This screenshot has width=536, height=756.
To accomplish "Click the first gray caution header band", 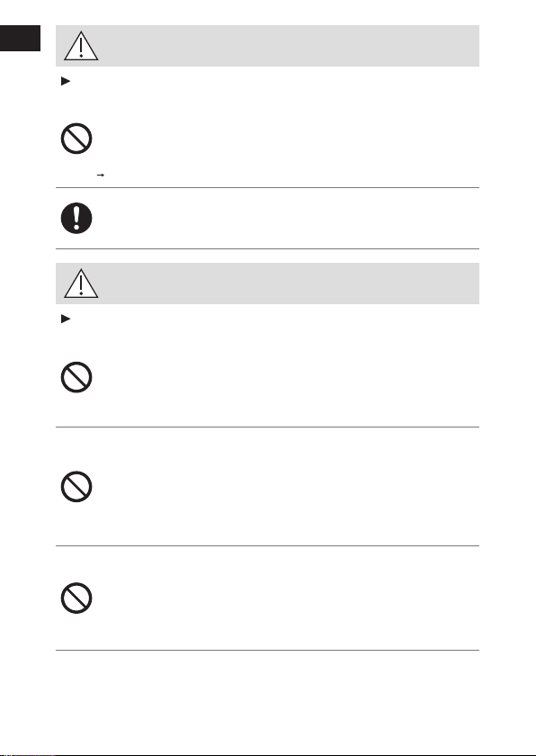I will [267, 46].
